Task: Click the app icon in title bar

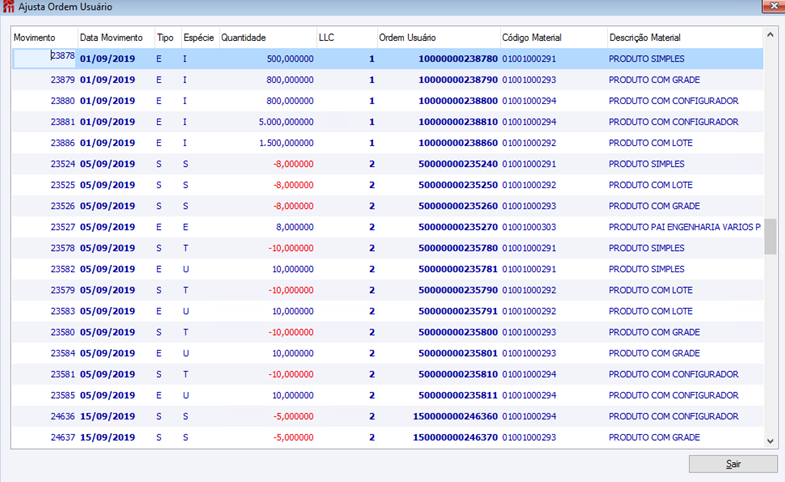Action: point(8,7)
